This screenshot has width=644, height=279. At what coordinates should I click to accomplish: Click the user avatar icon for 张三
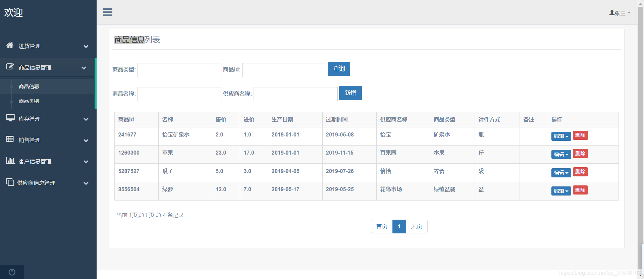point(612,12)
